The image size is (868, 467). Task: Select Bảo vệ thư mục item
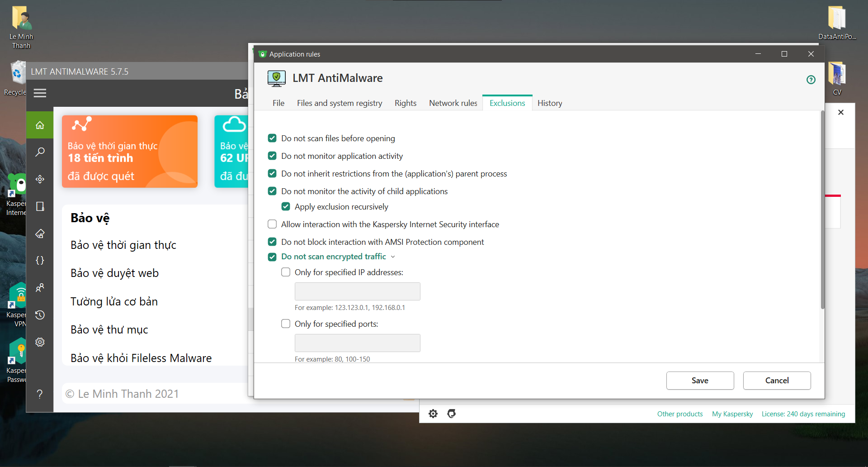(109, 330)
